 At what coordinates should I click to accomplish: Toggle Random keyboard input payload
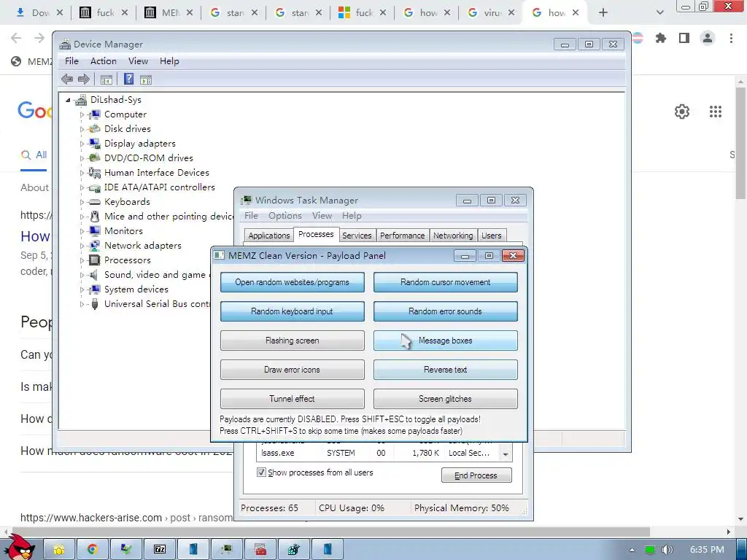coord(292,311)
